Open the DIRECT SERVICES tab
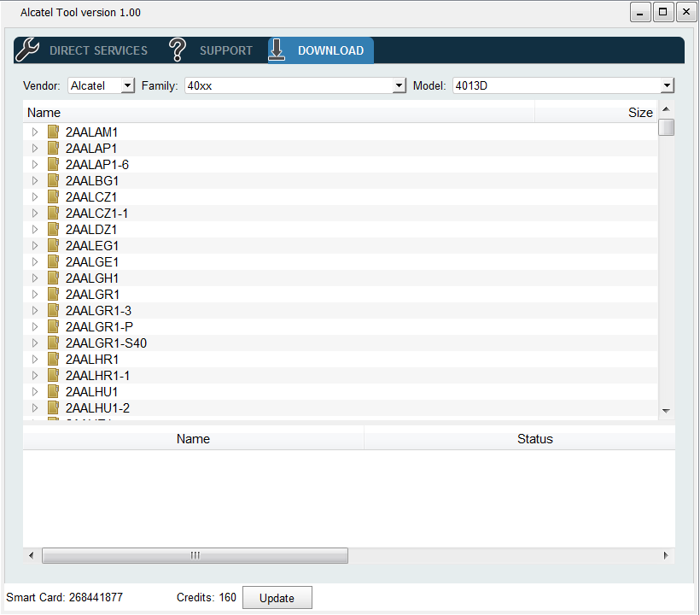700x615 pixels. click(x=98, y=50)
